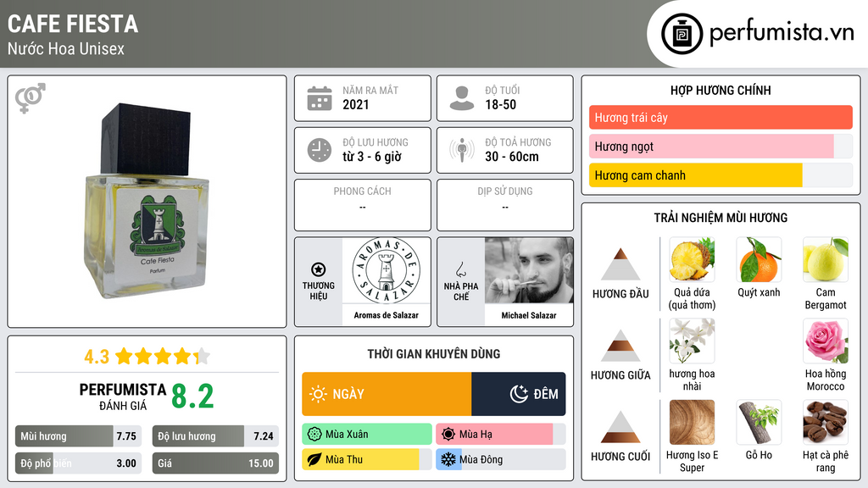
Task: Click the Hương cam chanh accord bar
Action: (x=721, y=175)
